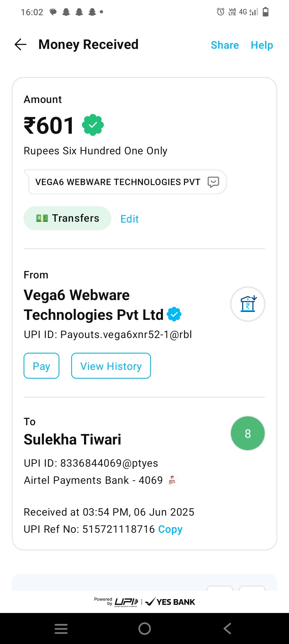Screen dimensions: 289x644
Task: Pay Vega6 Webware Technologies
Action: (41, 366)
